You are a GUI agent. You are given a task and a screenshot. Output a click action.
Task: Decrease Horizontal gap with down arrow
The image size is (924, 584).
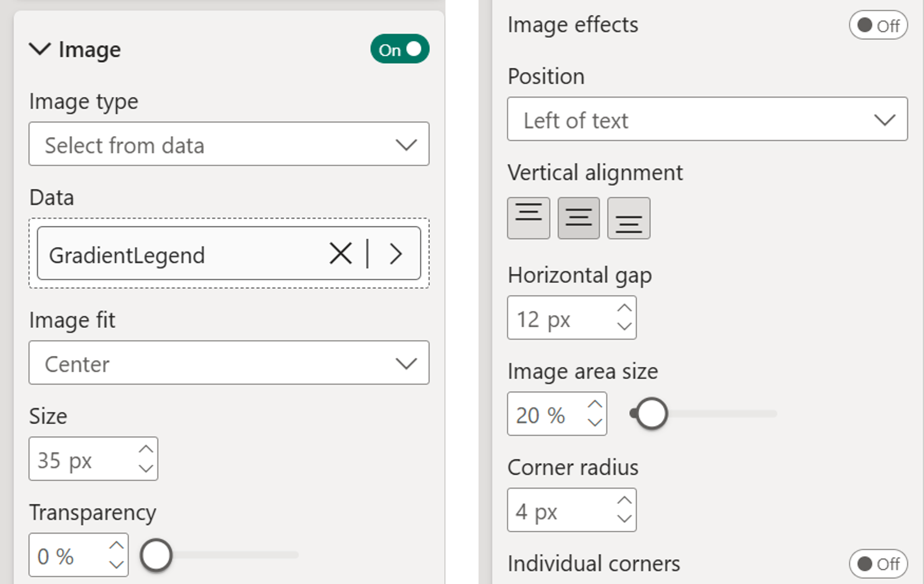click(624, 327)
